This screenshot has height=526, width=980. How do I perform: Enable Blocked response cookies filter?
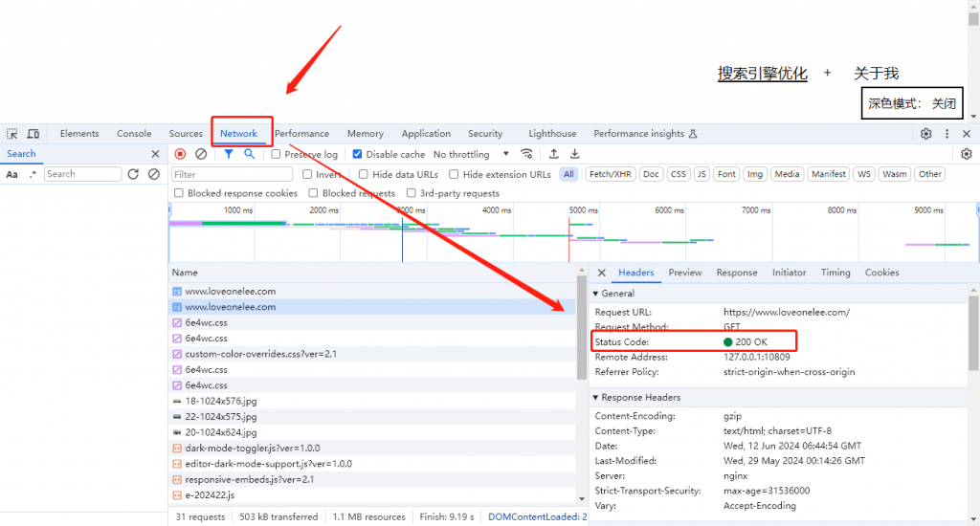(x=179, y=193)
